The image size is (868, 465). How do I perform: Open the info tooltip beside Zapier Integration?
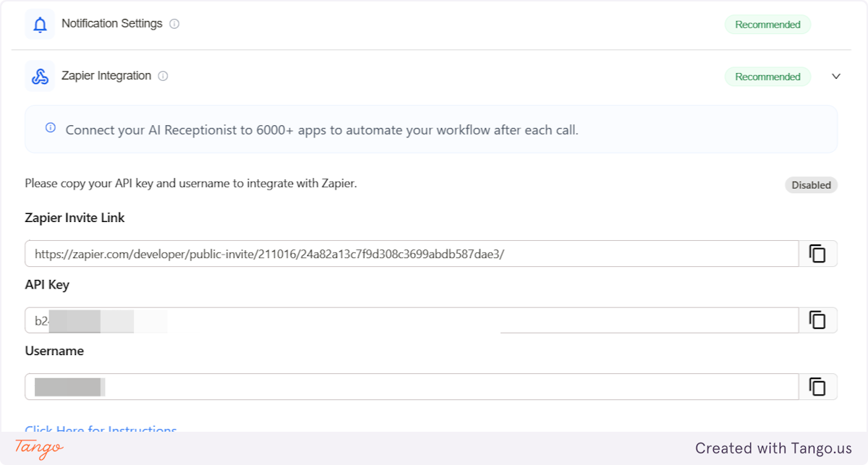point(163,76)
